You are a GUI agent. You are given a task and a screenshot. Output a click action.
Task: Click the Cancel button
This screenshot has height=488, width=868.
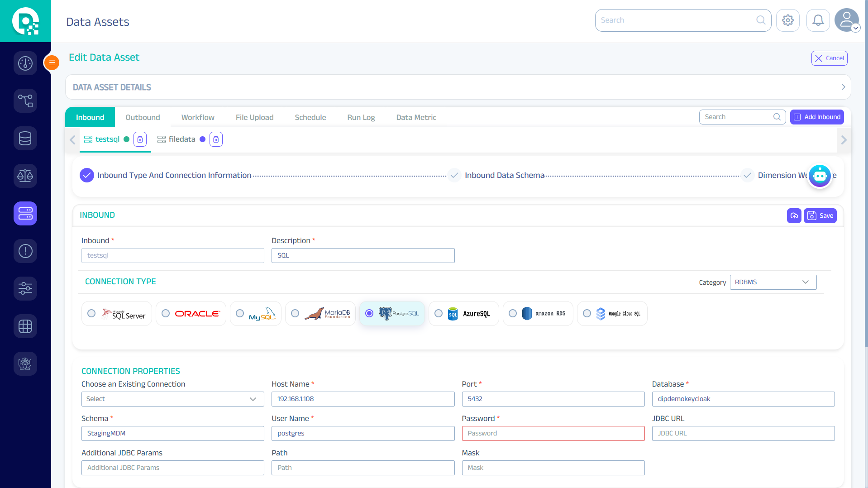[829, 58]
